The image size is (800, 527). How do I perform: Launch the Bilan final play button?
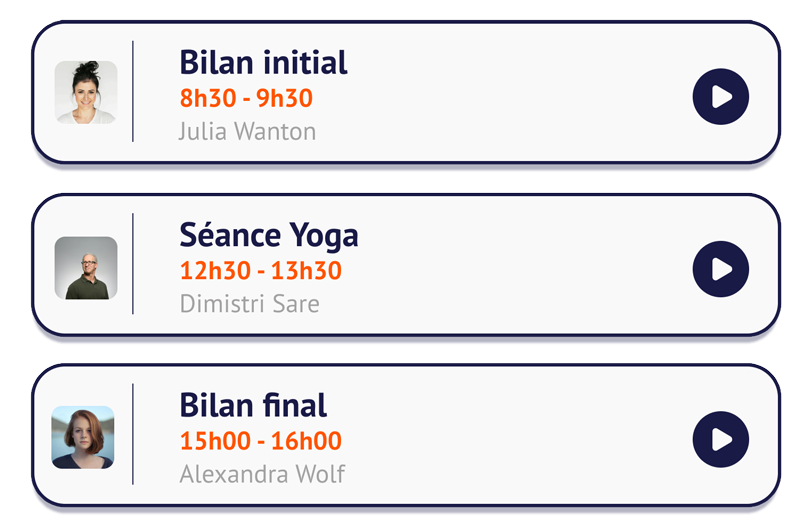[x=720, y=439]
